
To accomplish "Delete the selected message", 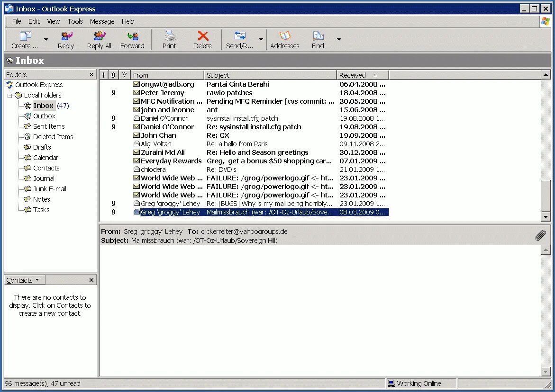I will pos(202,40).
